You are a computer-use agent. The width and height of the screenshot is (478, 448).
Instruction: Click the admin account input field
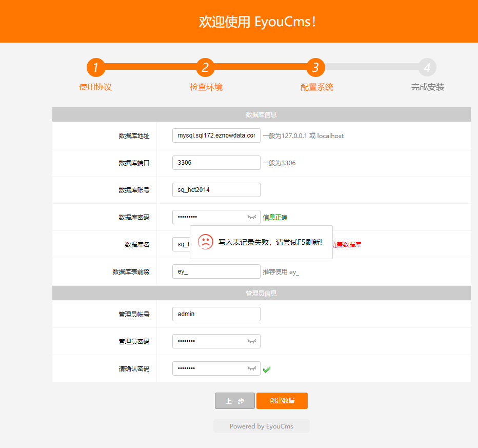point(216,314)
